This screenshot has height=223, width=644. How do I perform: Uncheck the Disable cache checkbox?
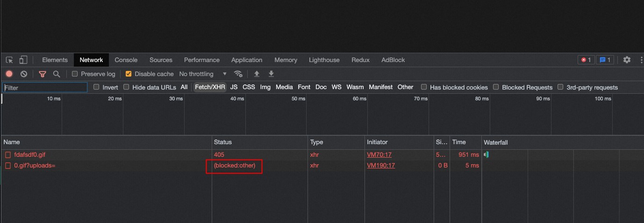click(129, 74)
